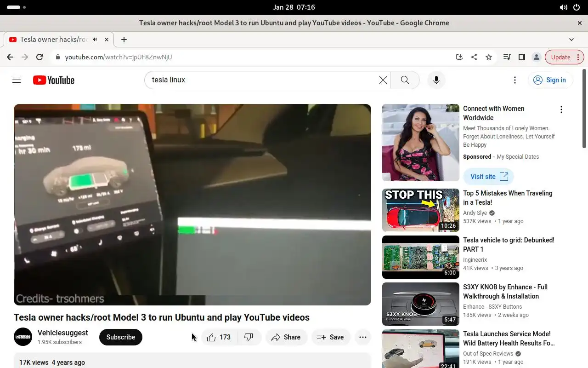Open more actions for the video
588x368 pixels.
[x=362, y=337]
